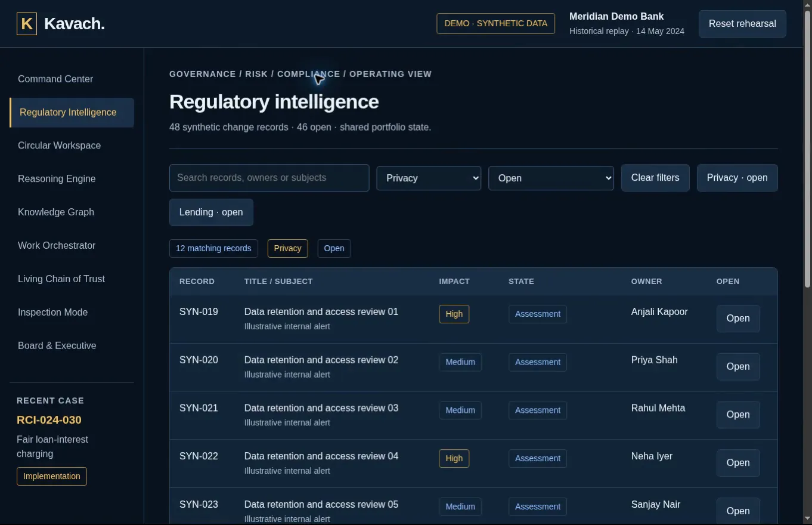Click title Data retention and access review 03

[321, 408]
